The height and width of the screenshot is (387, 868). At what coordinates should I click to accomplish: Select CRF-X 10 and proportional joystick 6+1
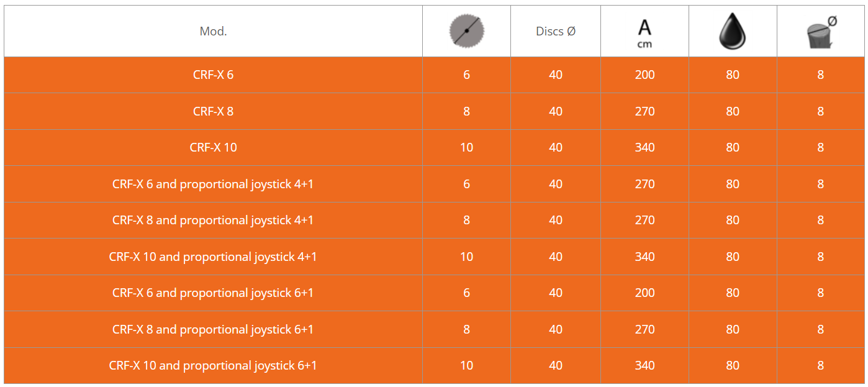click(213, 365)
